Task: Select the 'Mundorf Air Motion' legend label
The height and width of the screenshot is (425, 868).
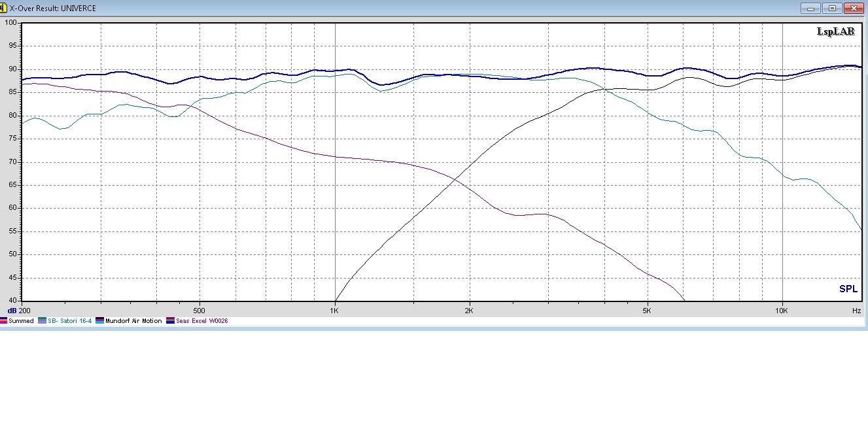Action: click(x=133, y=321)
